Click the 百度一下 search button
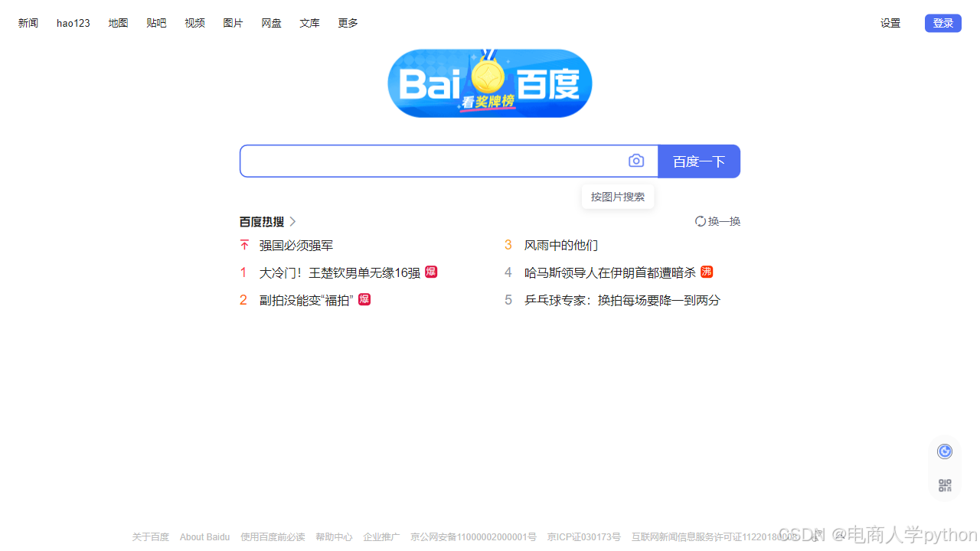Image resolution: width=980 pixels, height=551 pixels. [699, 161]
